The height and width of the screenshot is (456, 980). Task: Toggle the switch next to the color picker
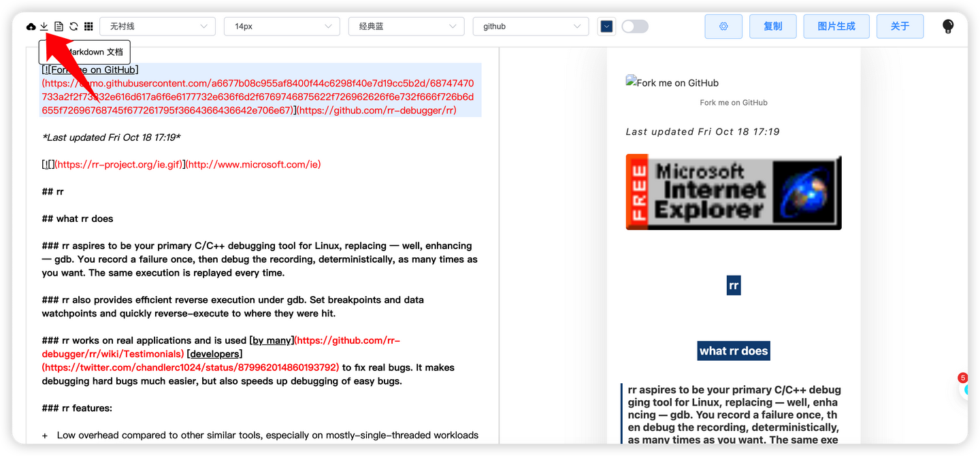[x=635, y=27]
